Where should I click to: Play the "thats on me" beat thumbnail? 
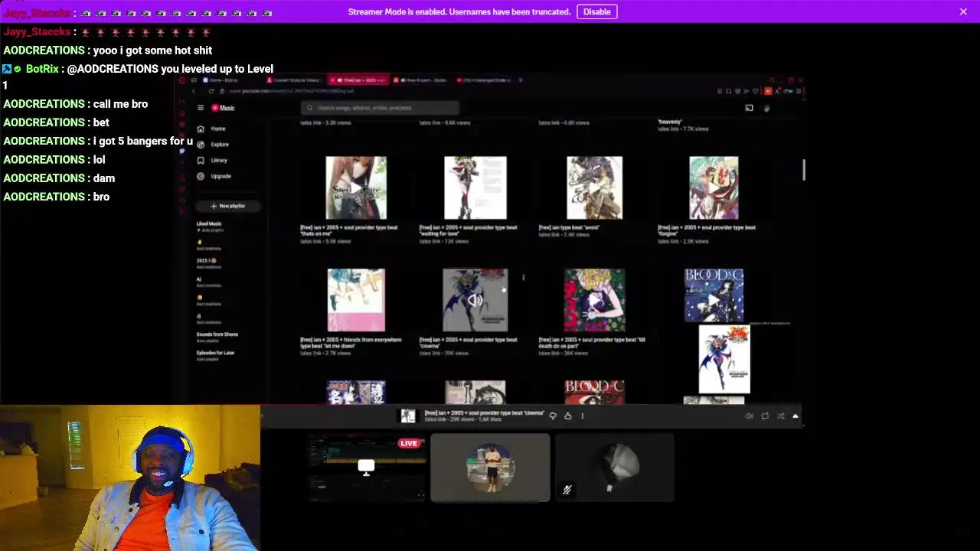pos(356,187)
